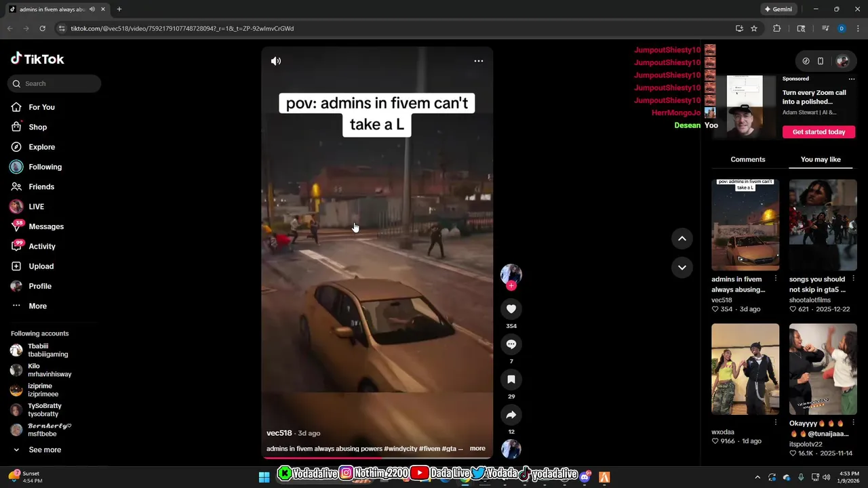Expand See more following accounts
This screenshot has width=868, height=488.
44,449
